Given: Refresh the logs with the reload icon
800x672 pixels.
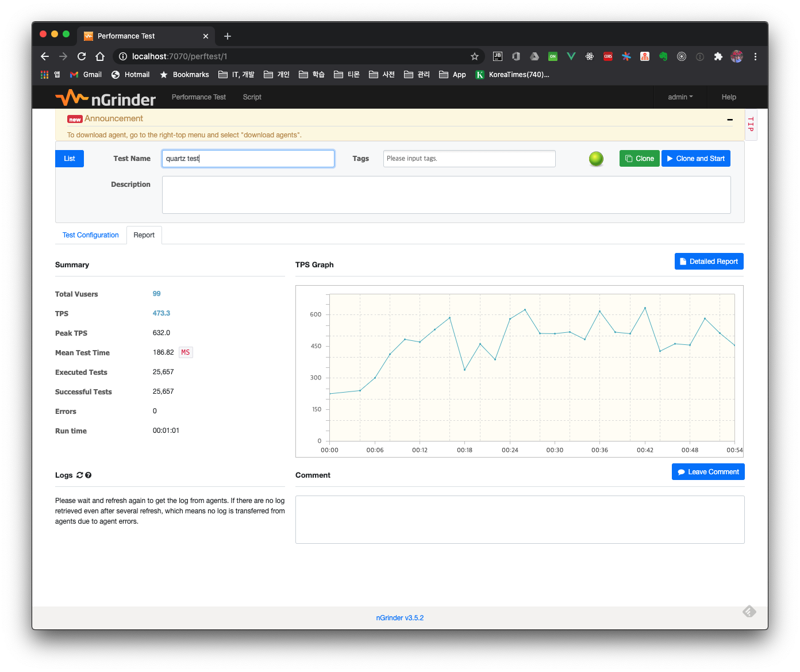Looking at the screenshot, I should [x=79, y=475].
